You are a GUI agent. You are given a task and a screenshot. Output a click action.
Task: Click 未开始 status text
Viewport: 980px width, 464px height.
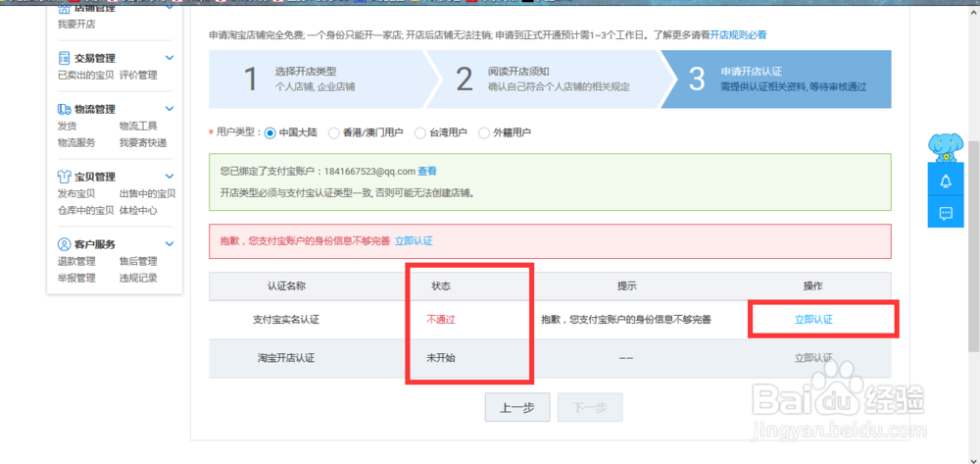[441, 358]
